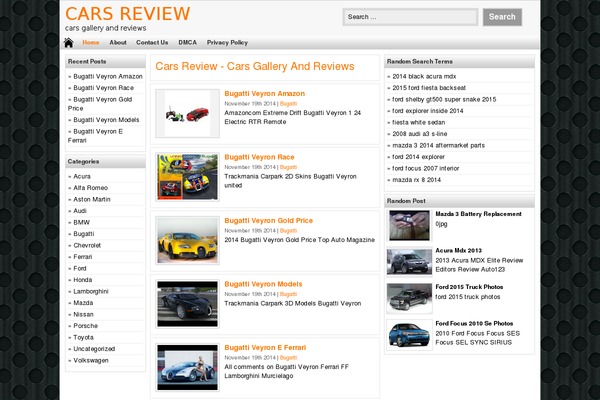Open search term 2008 audi a3 s-line
Screen dimensions: 600x400
pos(420,134)
